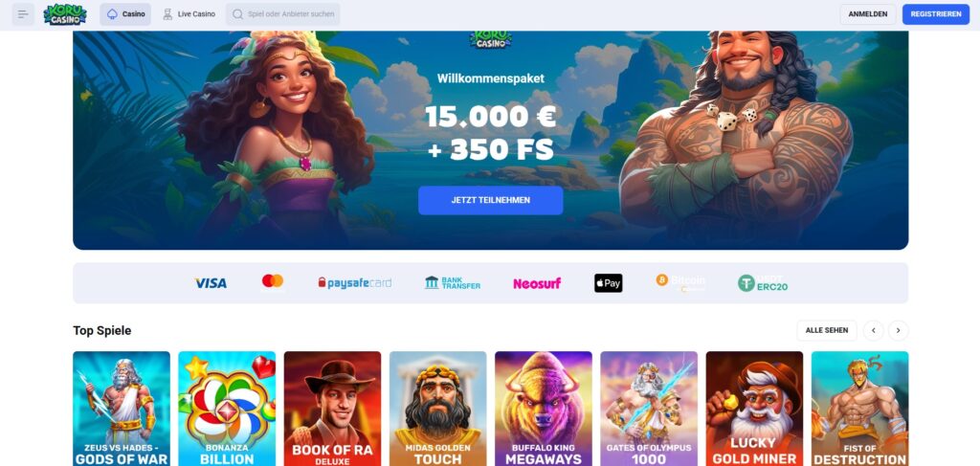
Task: View all top games via Alle Sehen
Action: (826, 330)
